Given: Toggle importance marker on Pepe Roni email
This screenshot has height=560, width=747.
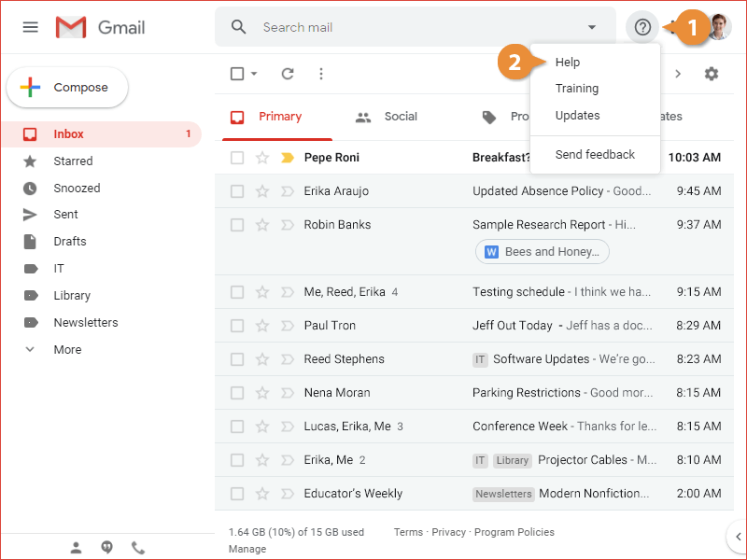Looking at the screenshot, I should pos(288,158).
